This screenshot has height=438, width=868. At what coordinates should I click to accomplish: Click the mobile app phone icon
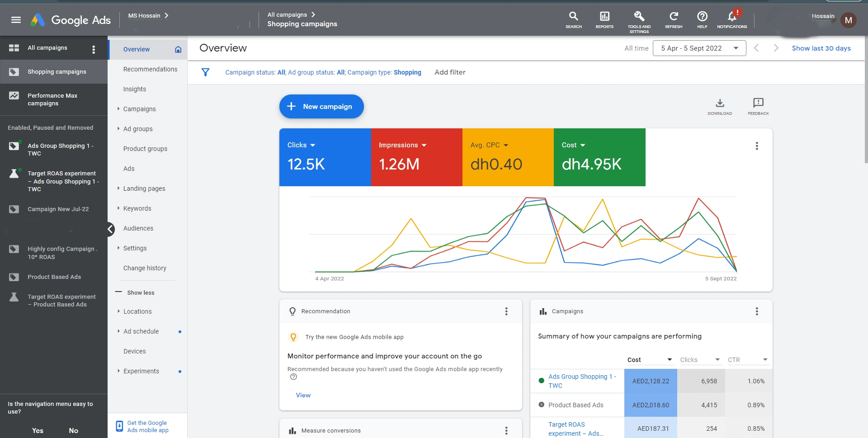click(119, 426)
